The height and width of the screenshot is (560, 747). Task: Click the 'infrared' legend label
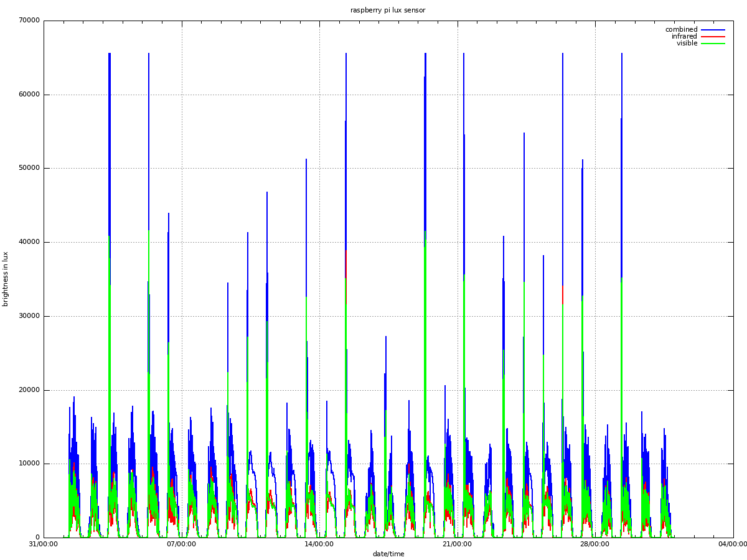pyautogui.click(x=684, y=36)
